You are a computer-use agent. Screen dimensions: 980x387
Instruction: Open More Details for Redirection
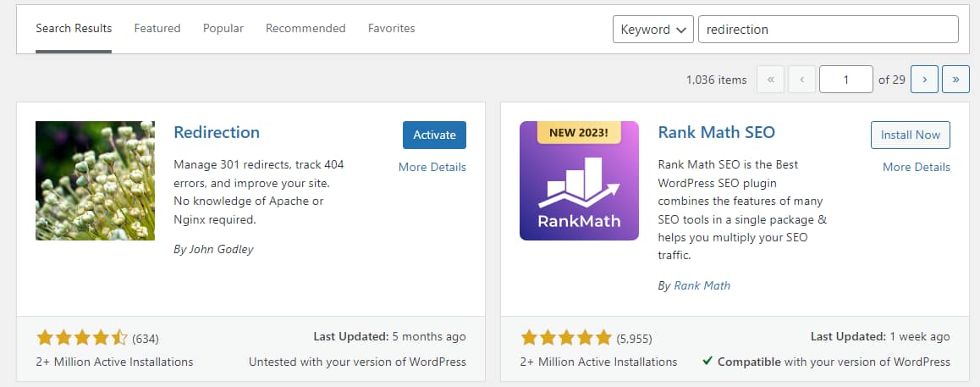pos(432,167)
